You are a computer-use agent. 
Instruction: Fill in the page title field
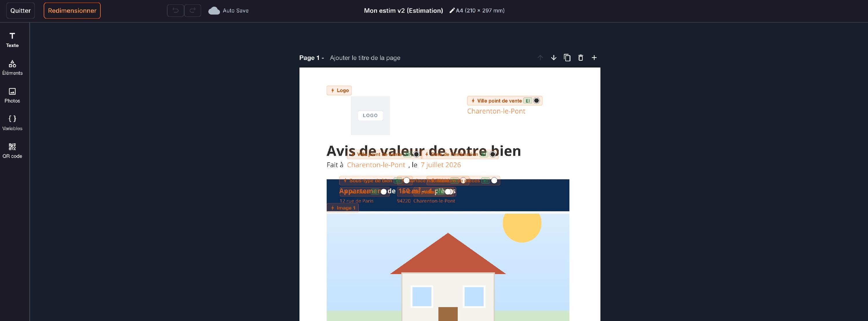point(365,58)
